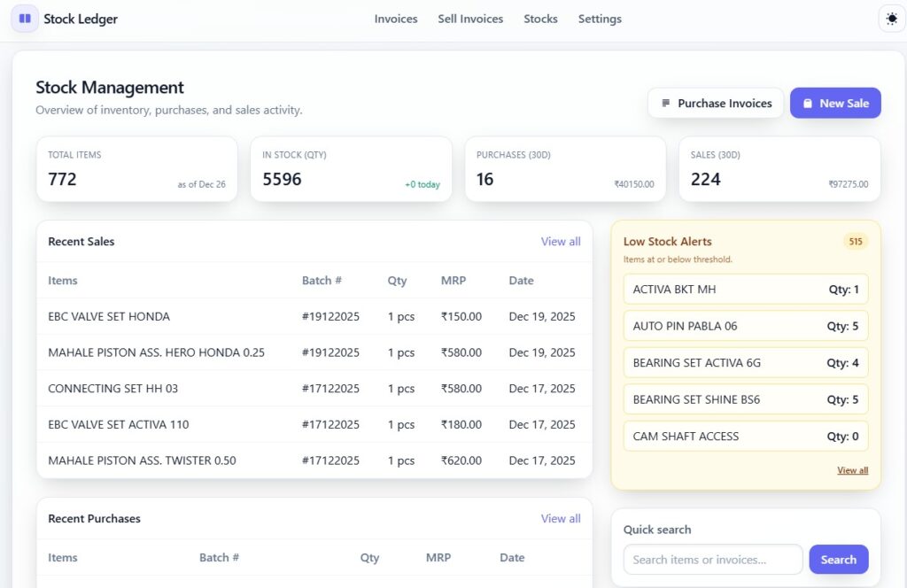Screen dimensions: 907x588
Task: Start a New Sale
Action: coord(835,103)
